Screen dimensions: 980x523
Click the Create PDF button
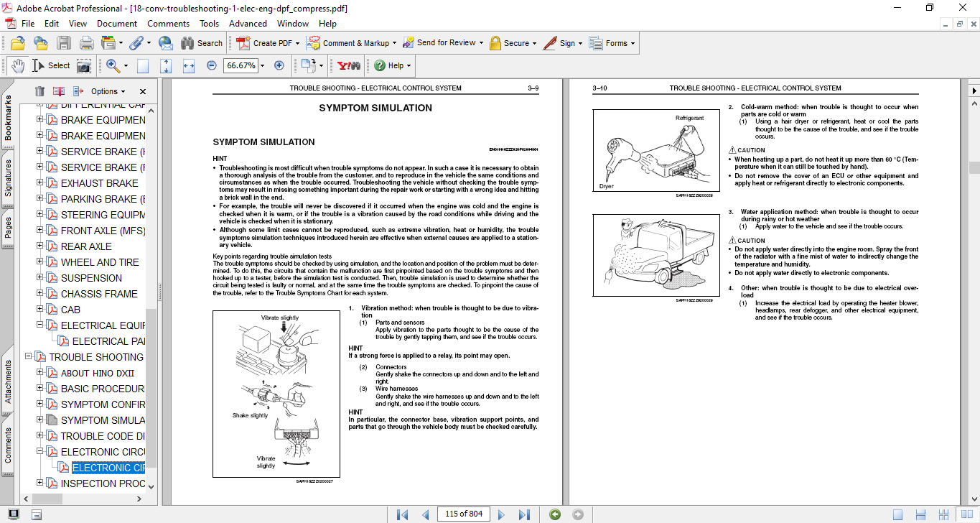pyautogui.click(x=265, y=43)
